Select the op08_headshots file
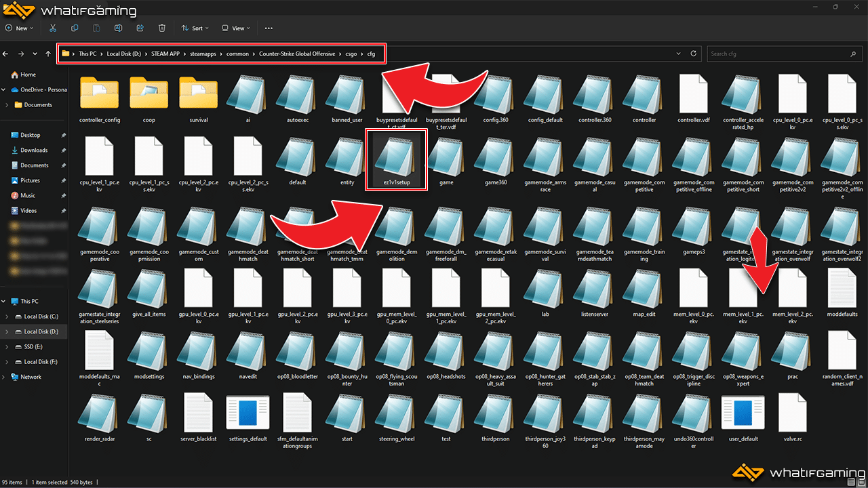868x488 pixels. (446, 356)
